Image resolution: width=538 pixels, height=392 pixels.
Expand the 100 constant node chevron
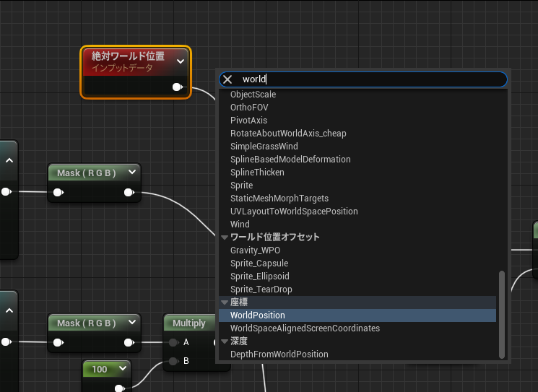(x=123, y=369)
